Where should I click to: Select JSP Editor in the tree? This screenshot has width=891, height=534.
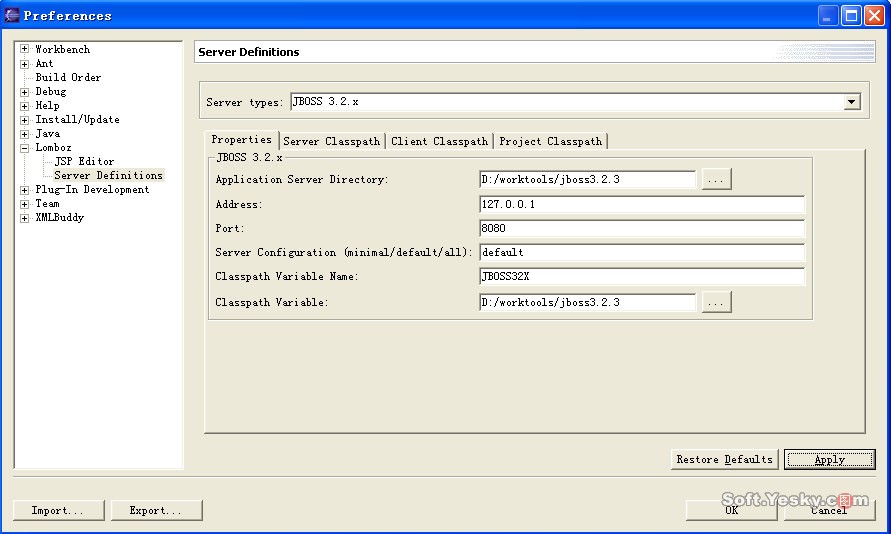[x=84, y=161]
